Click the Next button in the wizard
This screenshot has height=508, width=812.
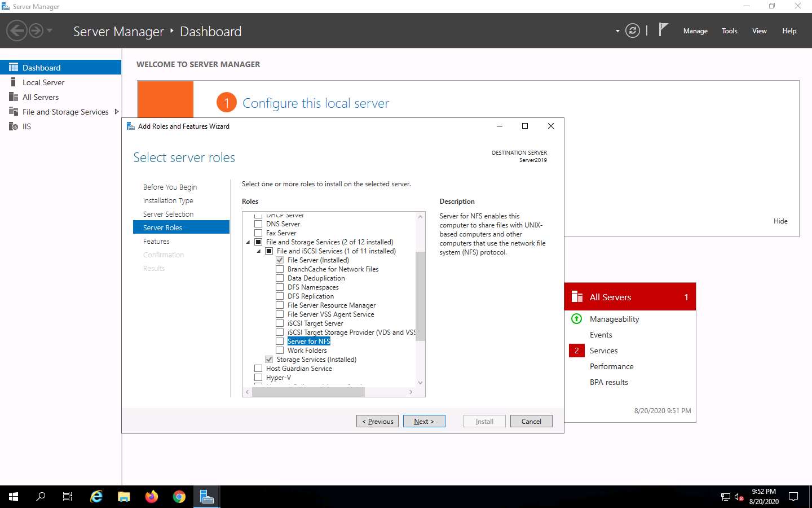[x=424, y=421]
